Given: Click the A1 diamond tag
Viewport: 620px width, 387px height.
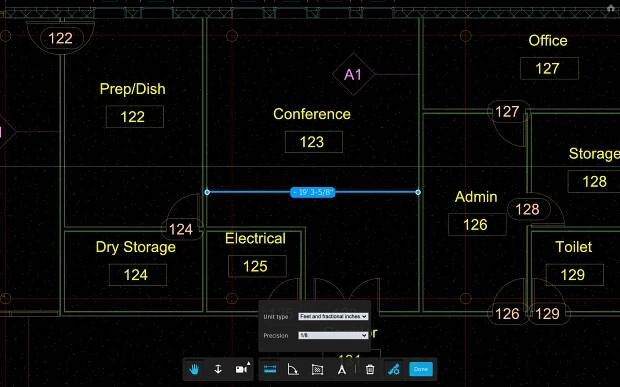Looking at the screenshot, I should click(353, 74).
